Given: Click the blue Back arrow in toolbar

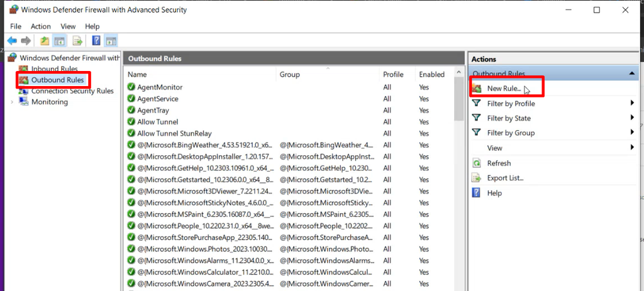Looking at the screenshot, I should [x=12, y=41].
